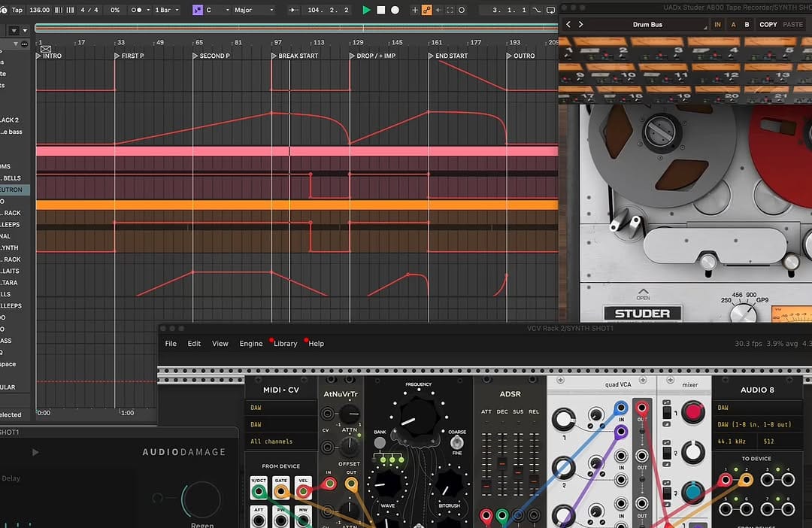
Task: Click the Tap tempo button
Action: coord(17,10)
